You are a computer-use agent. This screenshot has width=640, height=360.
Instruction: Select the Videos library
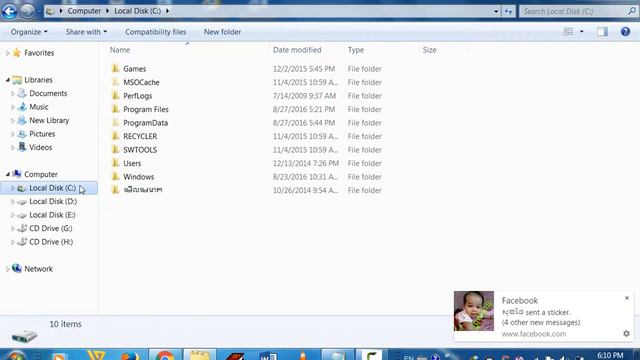point(40,147)
